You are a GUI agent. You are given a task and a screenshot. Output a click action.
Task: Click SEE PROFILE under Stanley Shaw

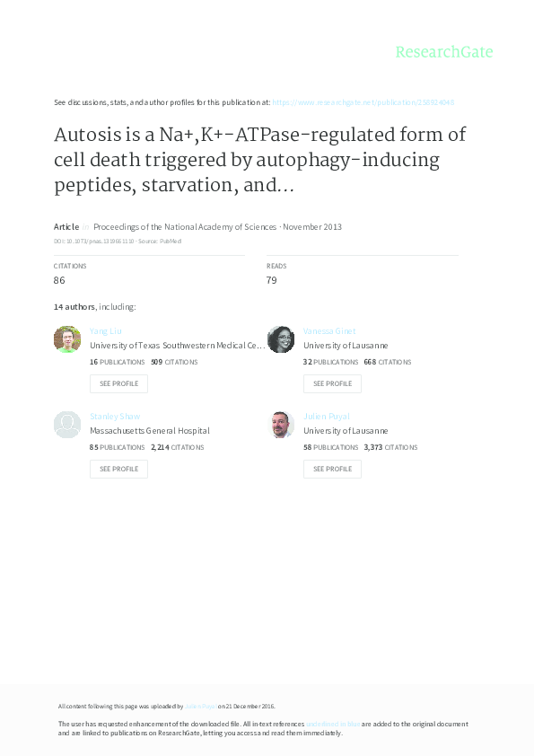[x=118, y=469]
